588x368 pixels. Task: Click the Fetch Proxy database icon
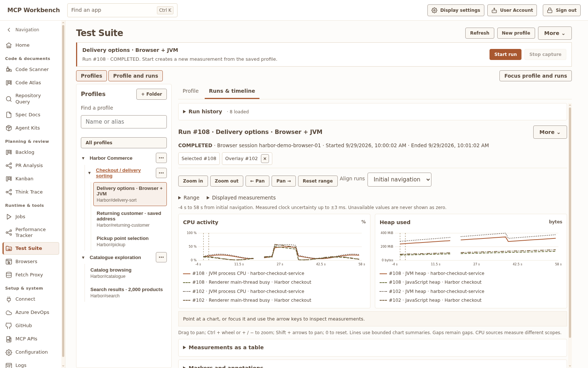click(9, 275)
